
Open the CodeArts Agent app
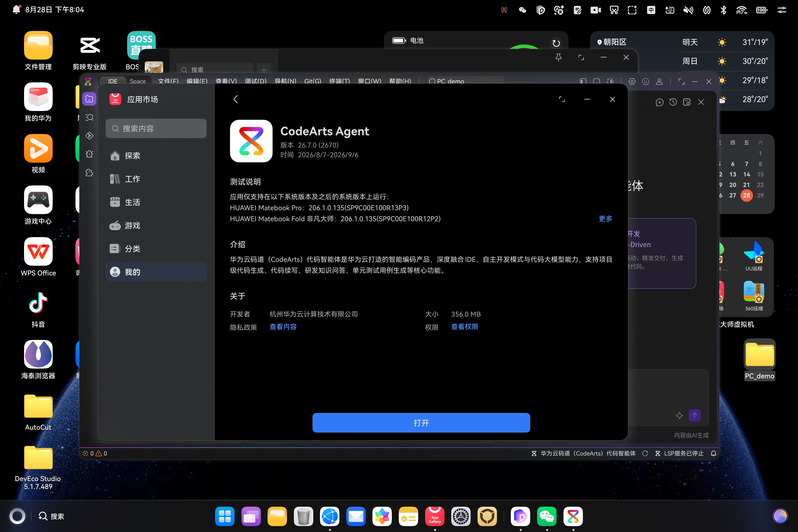[421, 423]
